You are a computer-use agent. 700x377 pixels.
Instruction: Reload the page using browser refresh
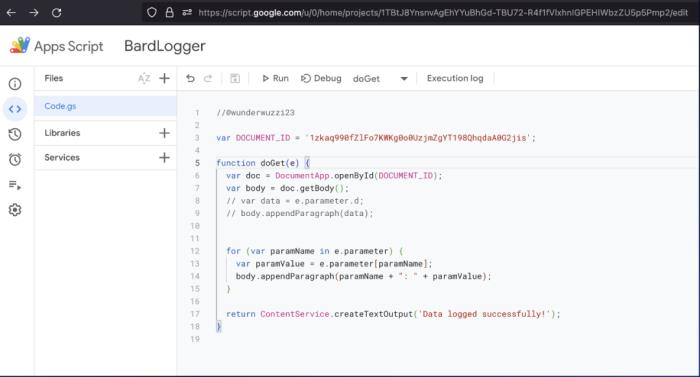(x=57, y=13)
